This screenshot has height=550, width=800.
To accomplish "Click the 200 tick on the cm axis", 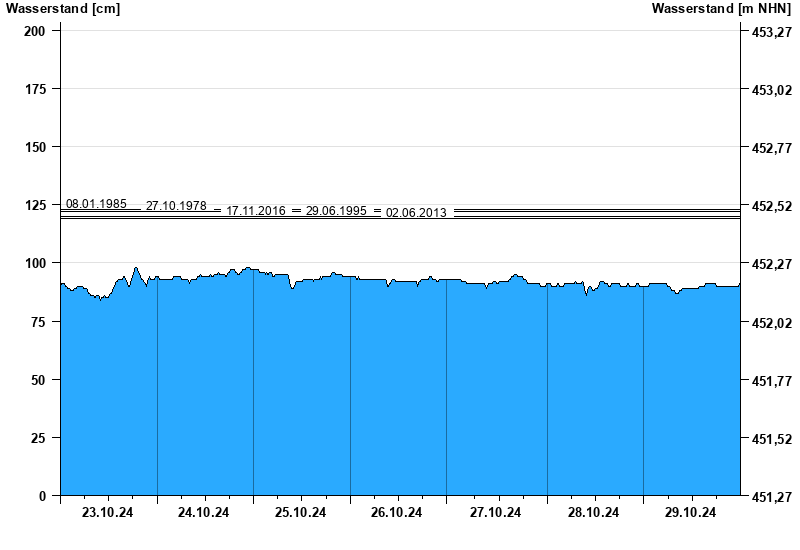I will (x=35, y=31).
